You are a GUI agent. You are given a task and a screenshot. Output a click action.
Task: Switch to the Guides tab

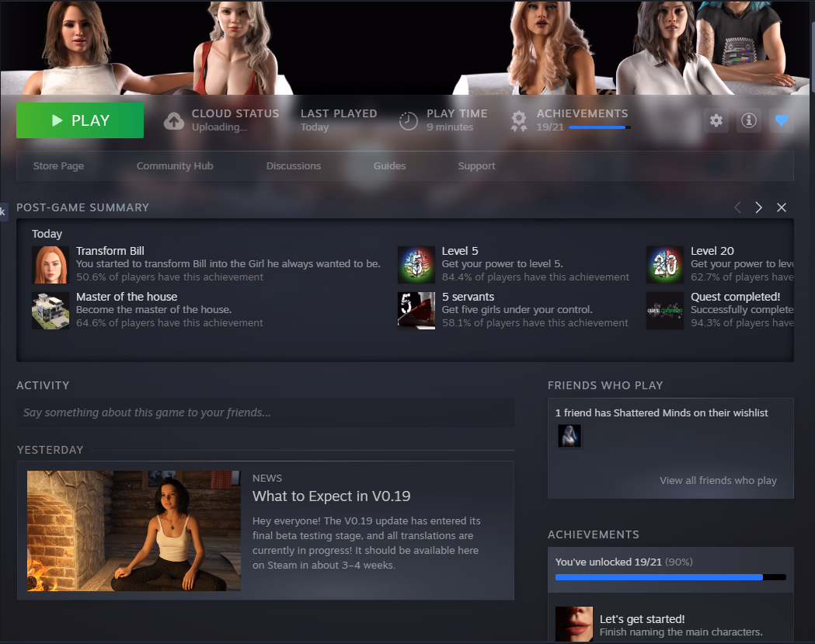(390, 165)
